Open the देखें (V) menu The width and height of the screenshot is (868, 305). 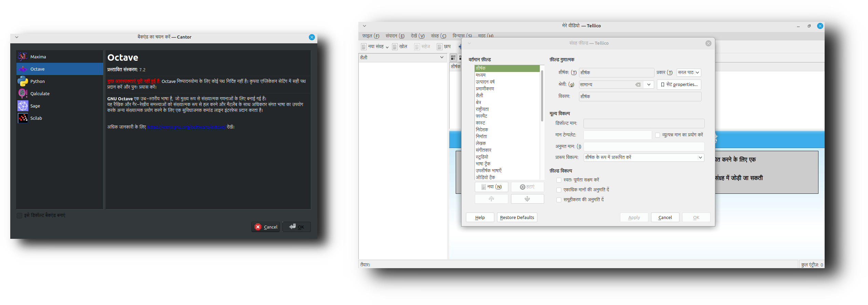[x=417, y=36]
